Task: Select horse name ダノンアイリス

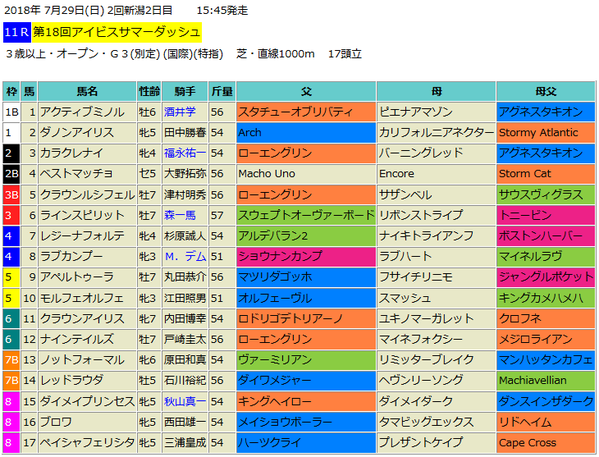Action: (77, 133)
